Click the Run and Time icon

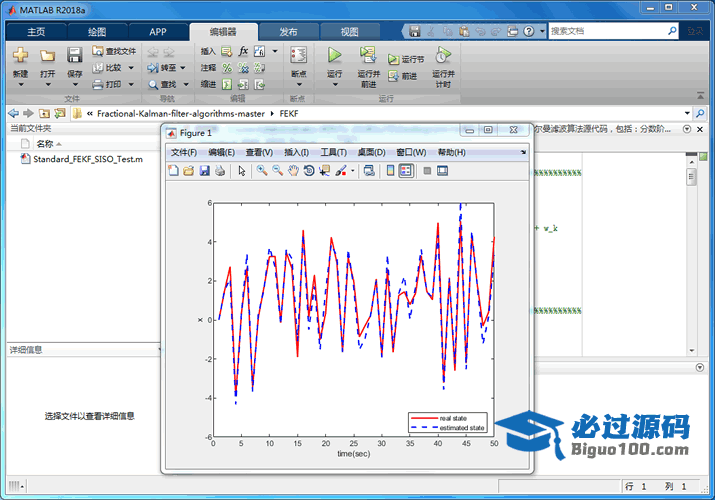coord(443,55)
